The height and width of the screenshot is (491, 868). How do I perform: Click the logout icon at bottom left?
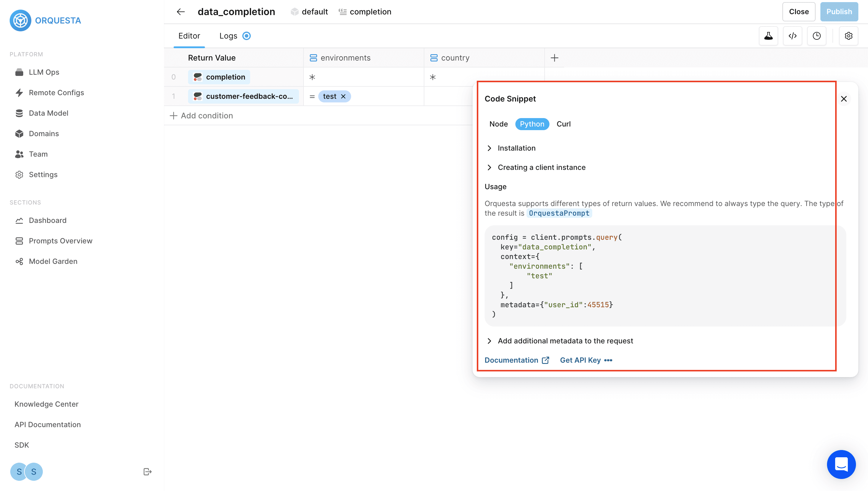(147, 471)
